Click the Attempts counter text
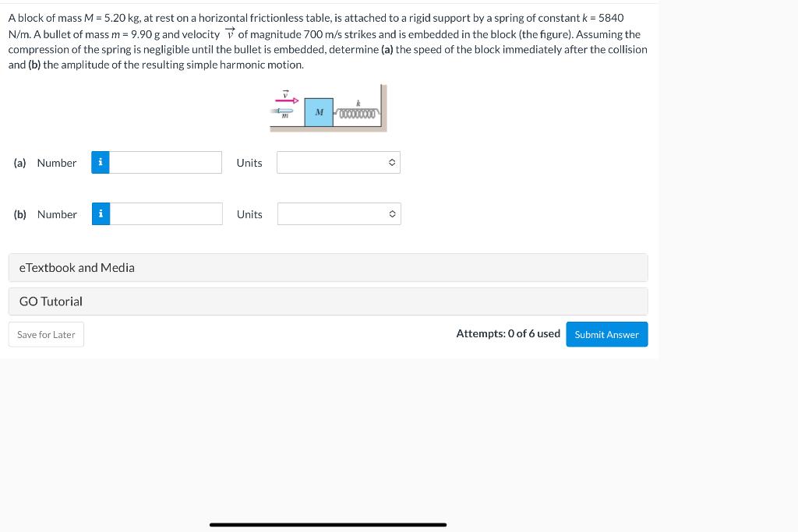This screenshot has width=798, height=532. [508, 333]
